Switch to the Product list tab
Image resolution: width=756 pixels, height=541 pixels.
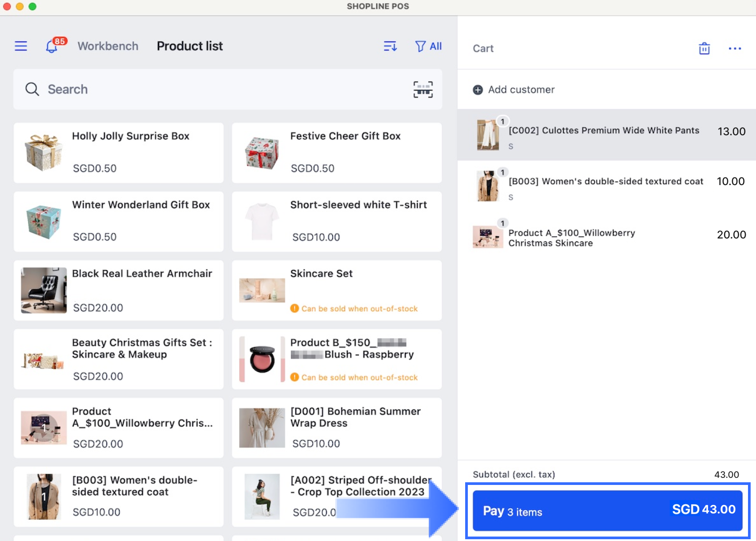[190, 46]
